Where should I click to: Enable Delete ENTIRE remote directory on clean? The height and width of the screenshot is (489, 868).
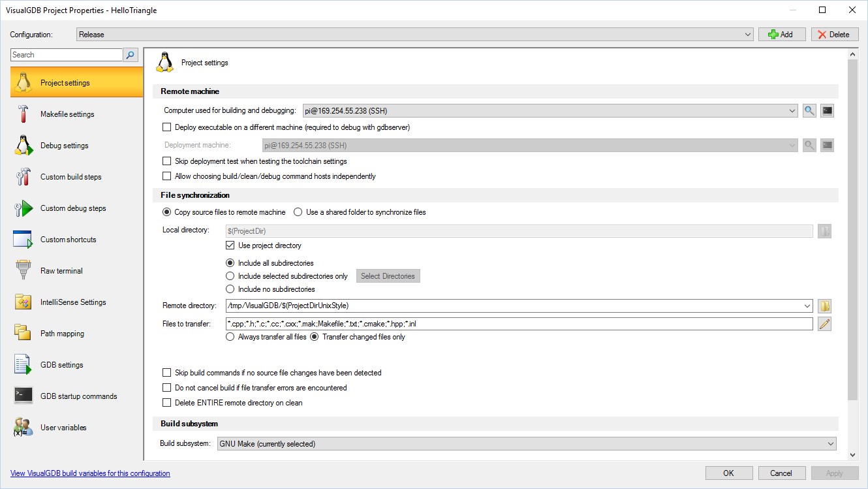[x=166, y=403]
